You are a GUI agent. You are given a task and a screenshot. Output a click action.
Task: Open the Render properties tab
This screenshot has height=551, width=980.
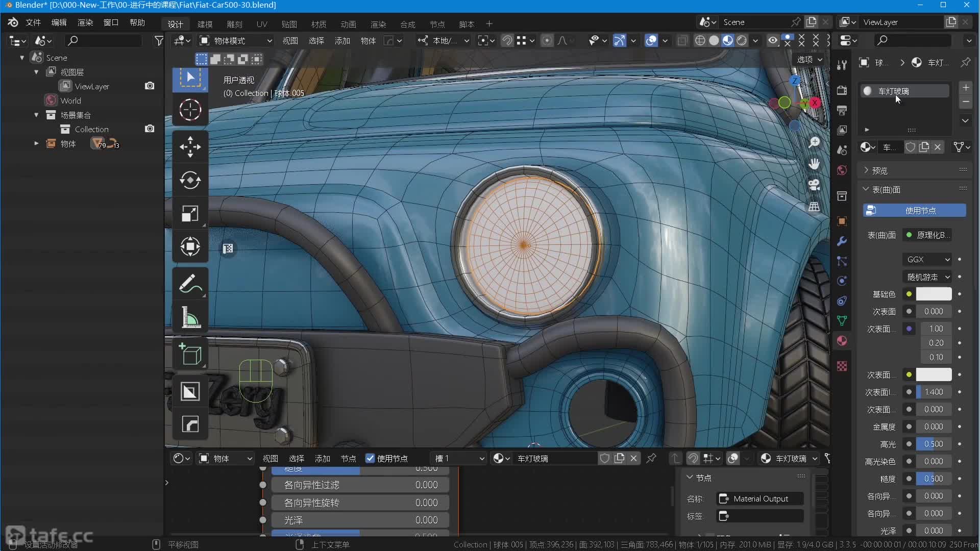pos(842,90)
